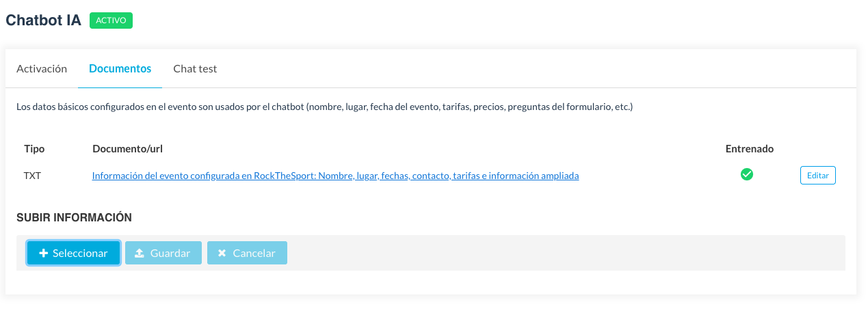Click the green trained checkmark icon
Screen dimensions: 868x315
coord(747,175)
